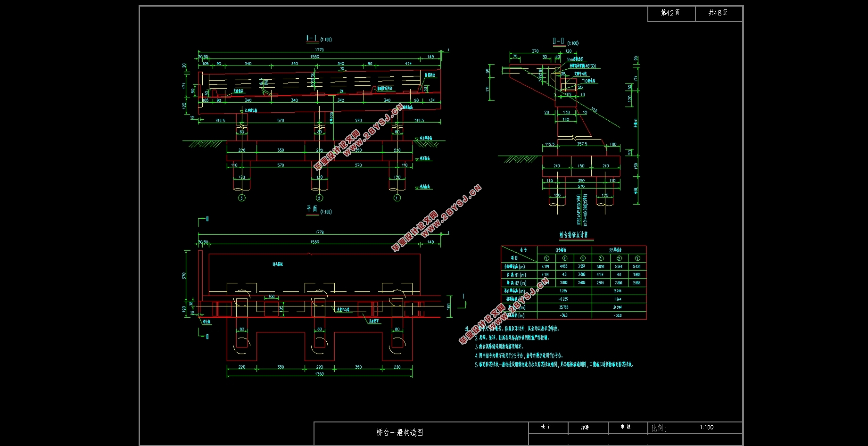
Task: Select the 25号桥台 table header
Action: coord(615,250)
